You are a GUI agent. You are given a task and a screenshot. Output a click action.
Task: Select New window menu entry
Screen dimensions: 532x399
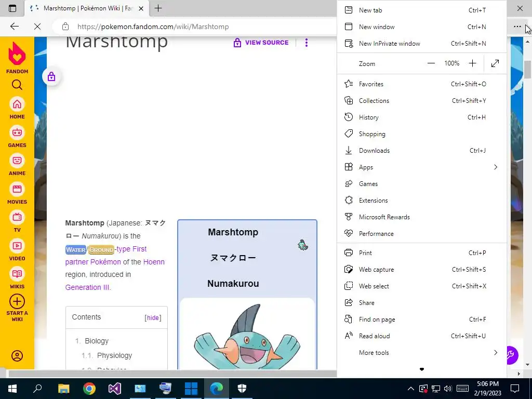point(422,27)
